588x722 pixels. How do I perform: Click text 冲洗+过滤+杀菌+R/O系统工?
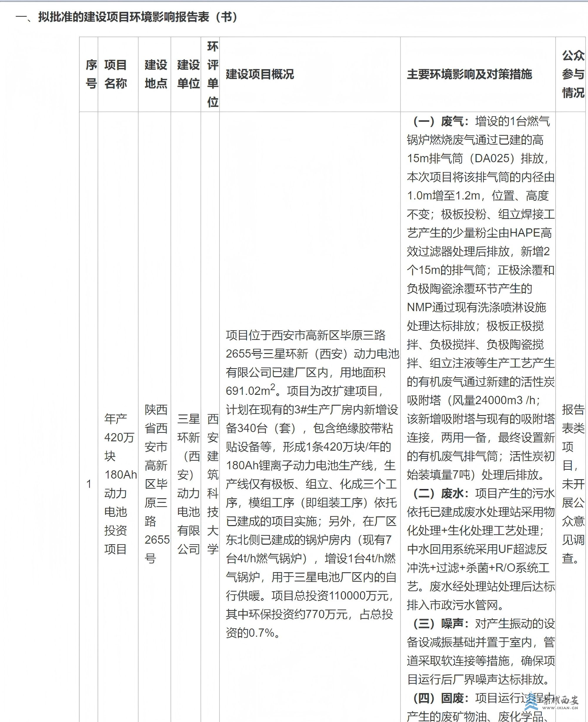point(478,568)
